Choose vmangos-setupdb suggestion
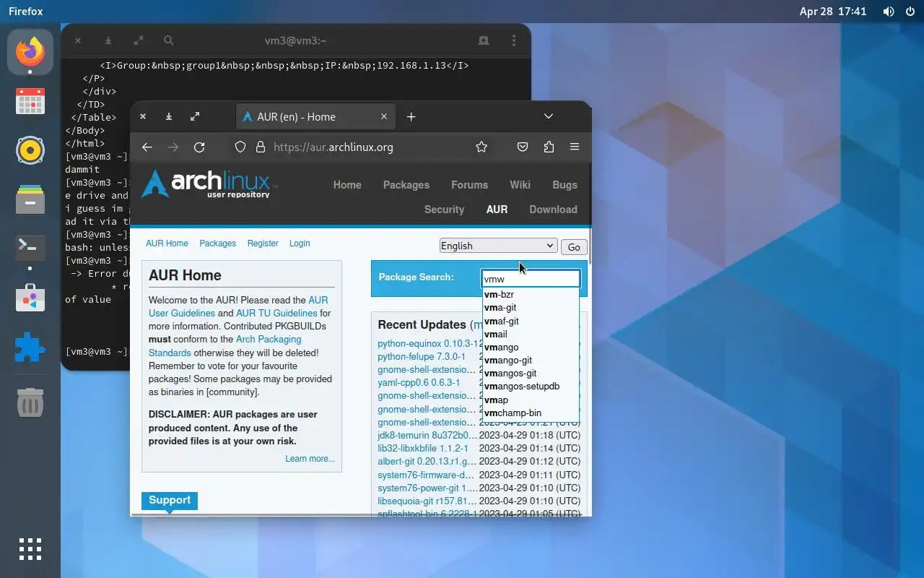The image size is (924, 578). point(531,387)
